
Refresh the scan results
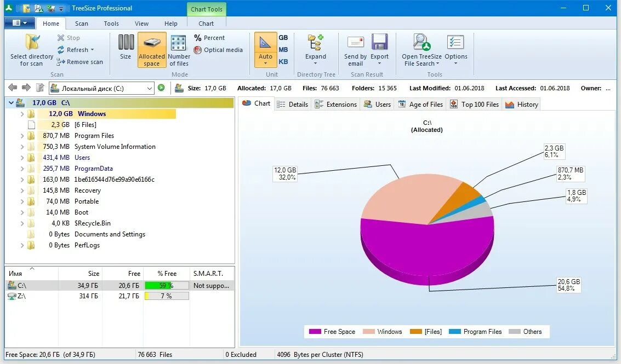coord(73,50)
